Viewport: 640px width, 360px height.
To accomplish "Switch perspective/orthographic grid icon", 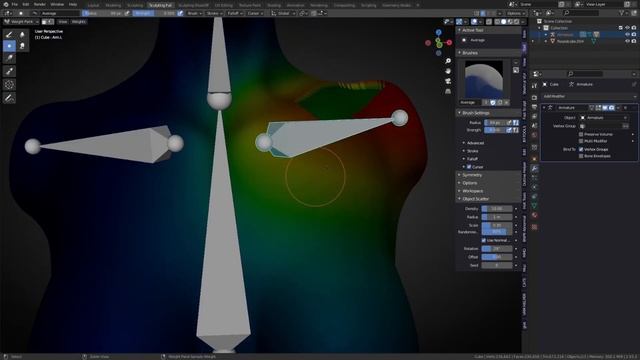I will click(x=448, y=91).
